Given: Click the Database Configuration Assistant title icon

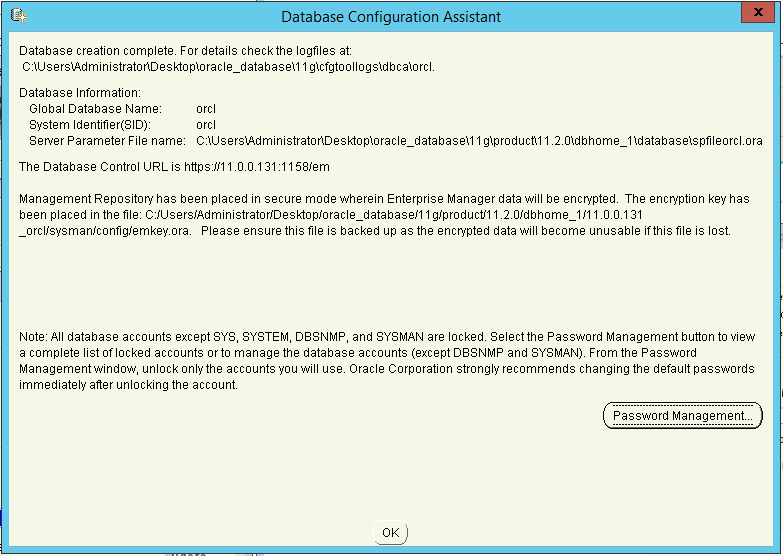Looking at the screenshot, I should 18,16.
